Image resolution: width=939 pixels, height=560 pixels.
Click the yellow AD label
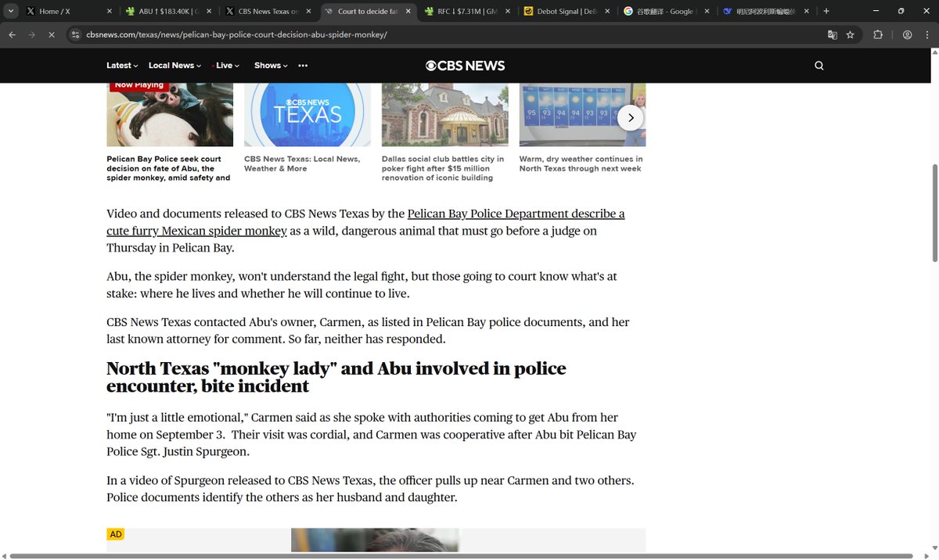pos(115,534)
